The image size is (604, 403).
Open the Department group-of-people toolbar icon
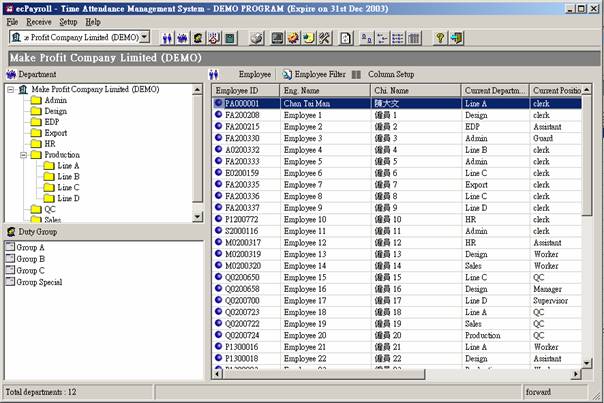tap(183, 38)
